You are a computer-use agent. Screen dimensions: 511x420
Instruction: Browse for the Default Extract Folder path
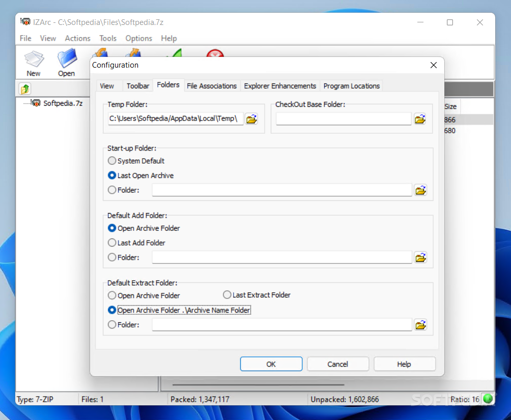pos(421,324)
